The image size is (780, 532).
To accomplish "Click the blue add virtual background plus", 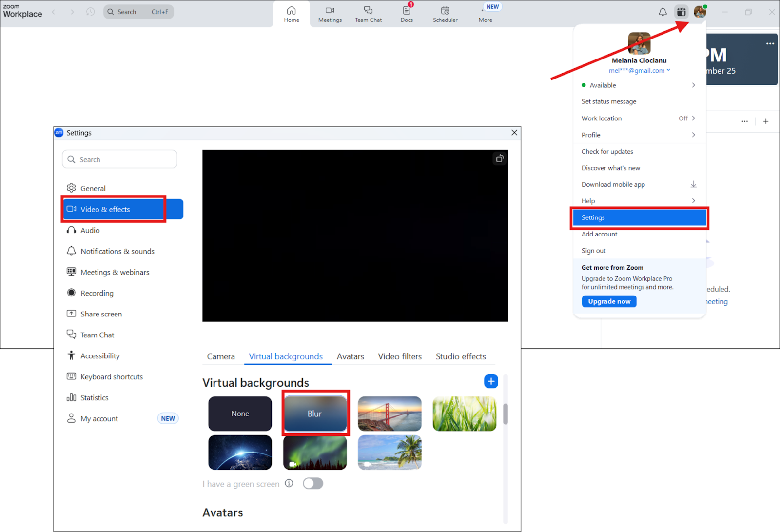I will (x=491, y=381).
